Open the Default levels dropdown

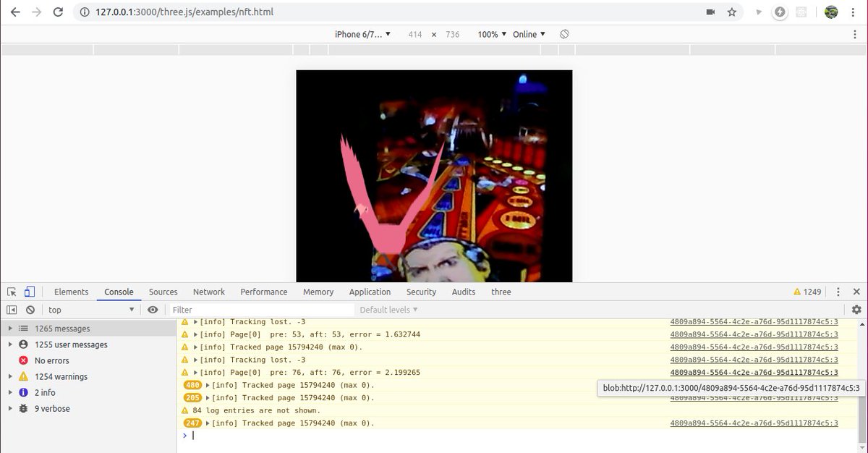388,309
